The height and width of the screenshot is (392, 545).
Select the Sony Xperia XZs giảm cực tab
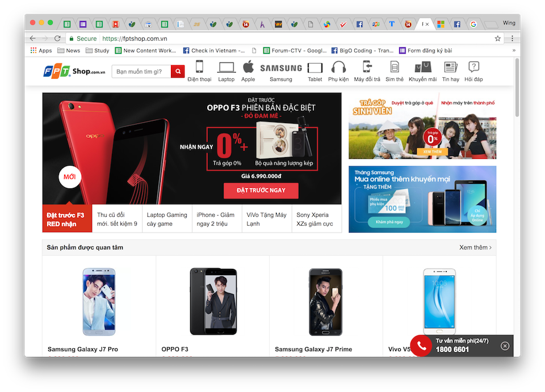[317, 219]
